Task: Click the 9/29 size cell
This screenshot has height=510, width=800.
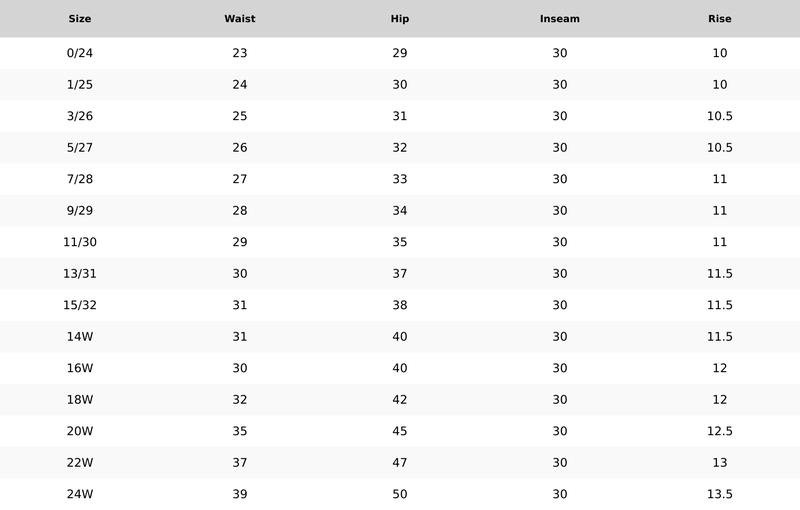Action: [x=80, y=211]
